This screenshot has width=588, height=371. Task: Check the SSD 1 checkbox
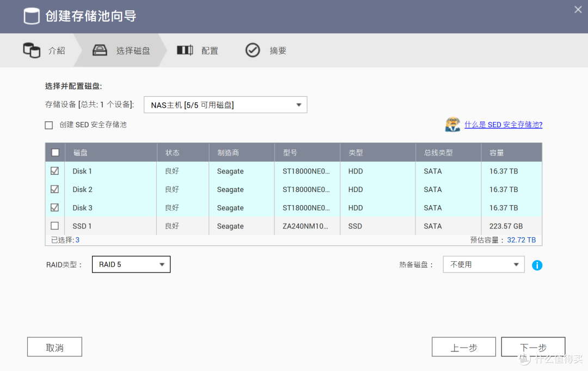[55, 226]
